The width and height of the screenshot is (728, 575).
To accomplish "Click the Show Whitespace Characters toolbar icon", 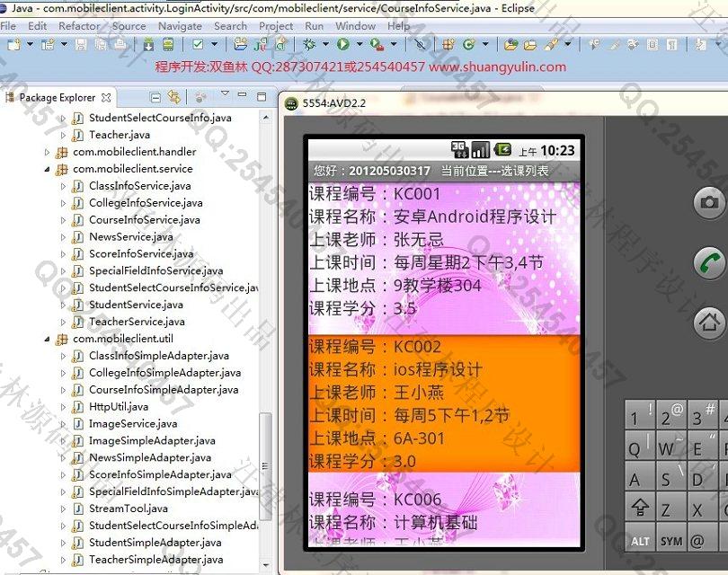I will pos(671,45).
